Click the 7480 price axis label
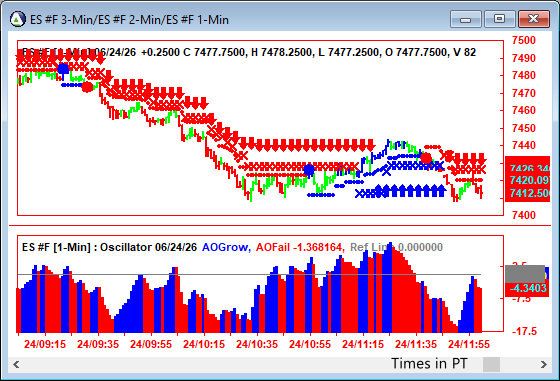560x381 pixels. [524, 75]
